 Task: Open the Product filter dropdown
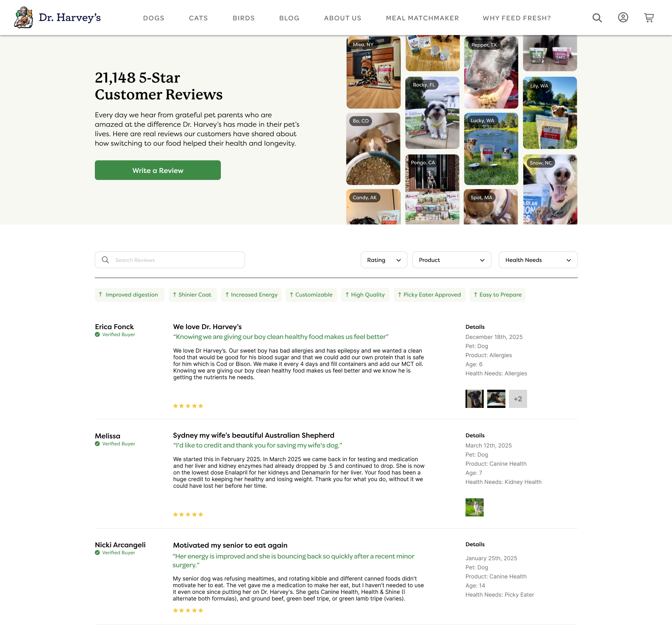451,260
